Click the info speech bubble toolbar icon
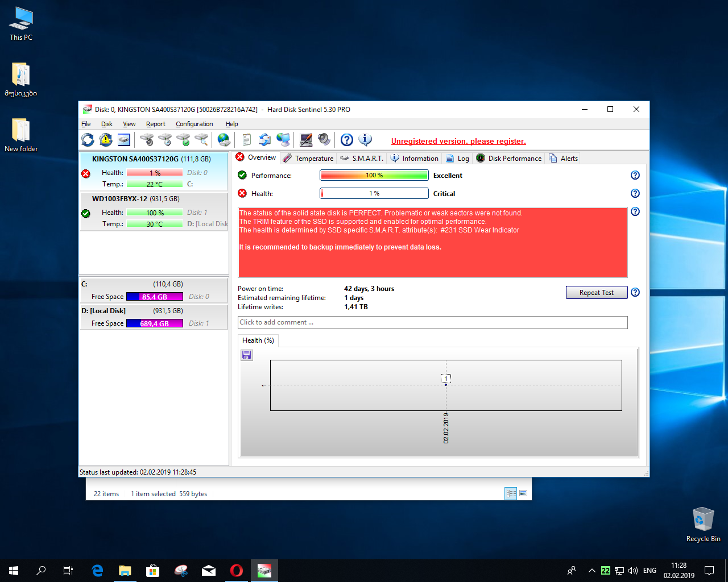Screen dimensions: 728x582 [x=365, y=140]
